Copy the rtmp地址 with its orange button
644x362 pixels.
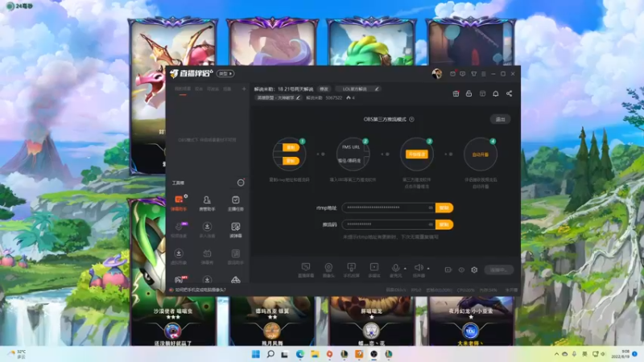click(x=444, y=208)
